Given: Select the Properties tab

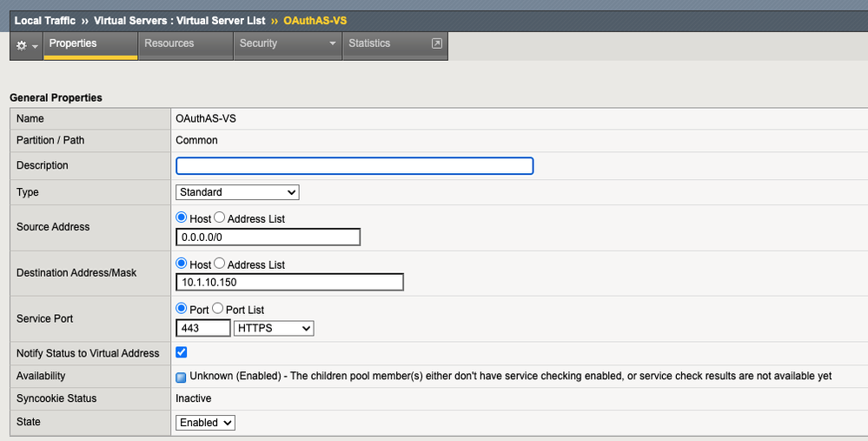Looking at the screenshot, I should coord(73,43).
